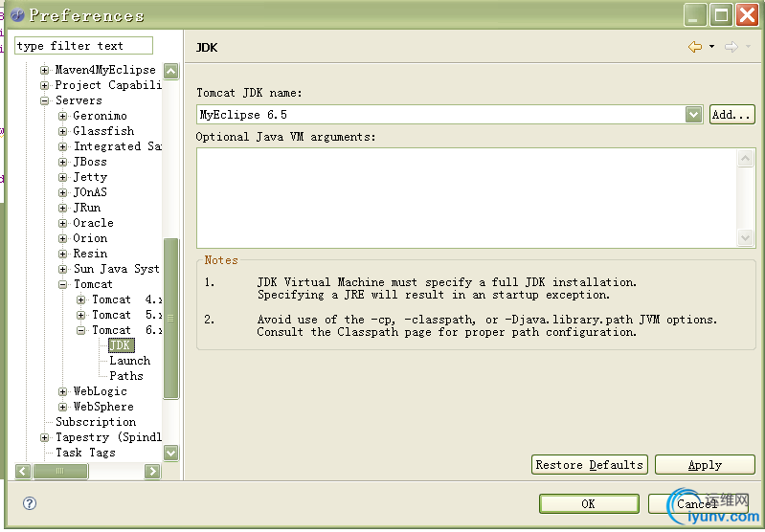The height and width of the screenshot is (532, 765).
Task: Close the Preferences window
Action: tap(748, 15)
